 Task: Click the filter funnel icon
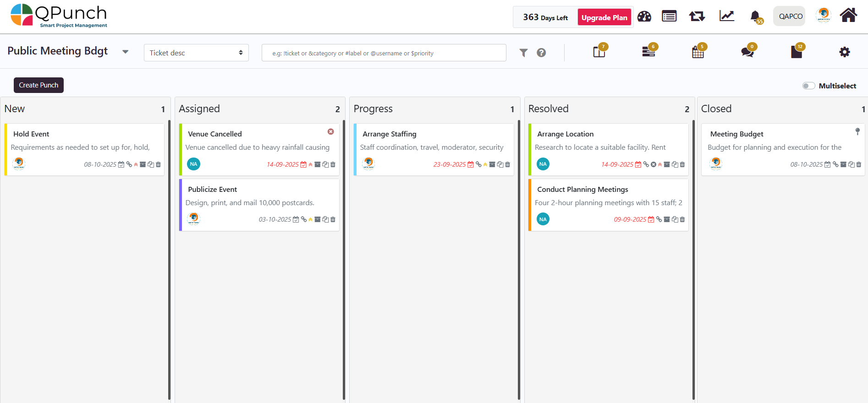click(x=523, y=53)
